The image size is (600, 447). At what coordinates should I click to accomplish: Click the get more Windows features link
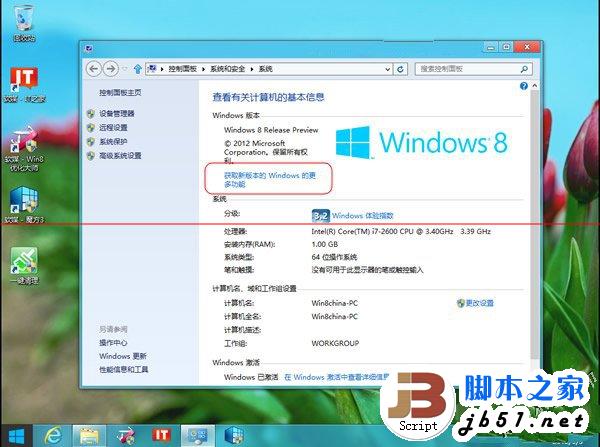(x=270, y=179)
